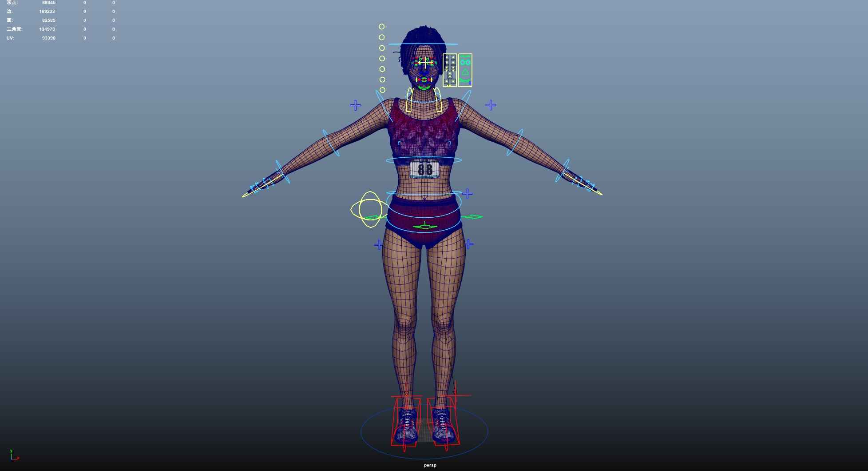The width and height of the screenshot is (868, 471).
Task: Click the blue plus control above right shoulder
Action: click(491, 105)
